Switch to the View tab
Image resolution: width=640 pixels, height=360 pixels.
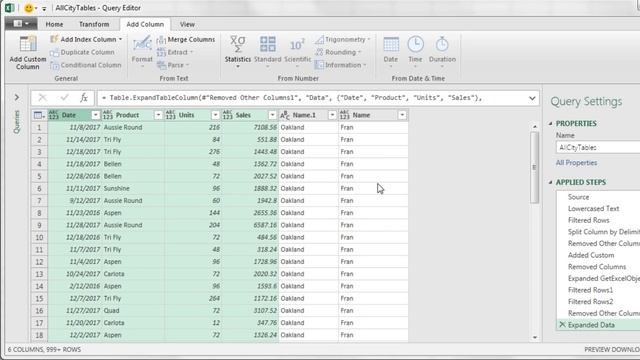pos(187,24)
